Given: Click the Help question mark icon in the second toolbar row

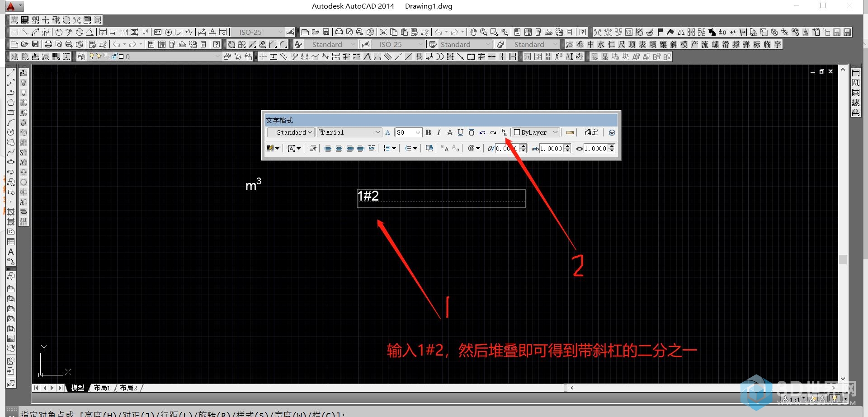Looking at the screenshot, I should point(583,32).
